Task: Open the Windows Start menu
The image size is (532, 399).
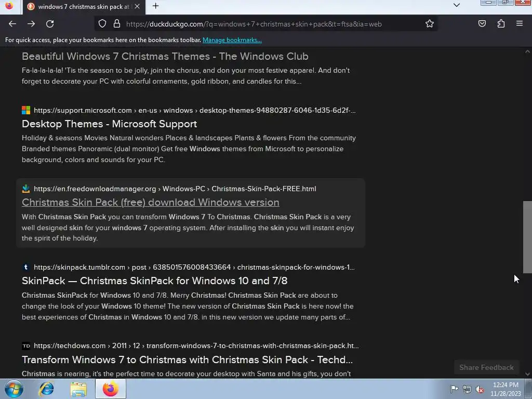Action: tap(14, 389)
